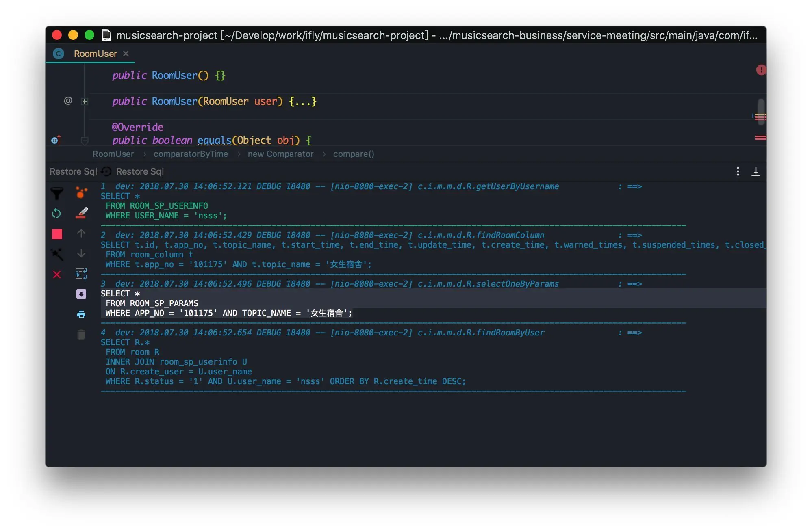Click the orange bubbles icon
The width and height of the screenshot is (812, 532).
click(81, 192)
